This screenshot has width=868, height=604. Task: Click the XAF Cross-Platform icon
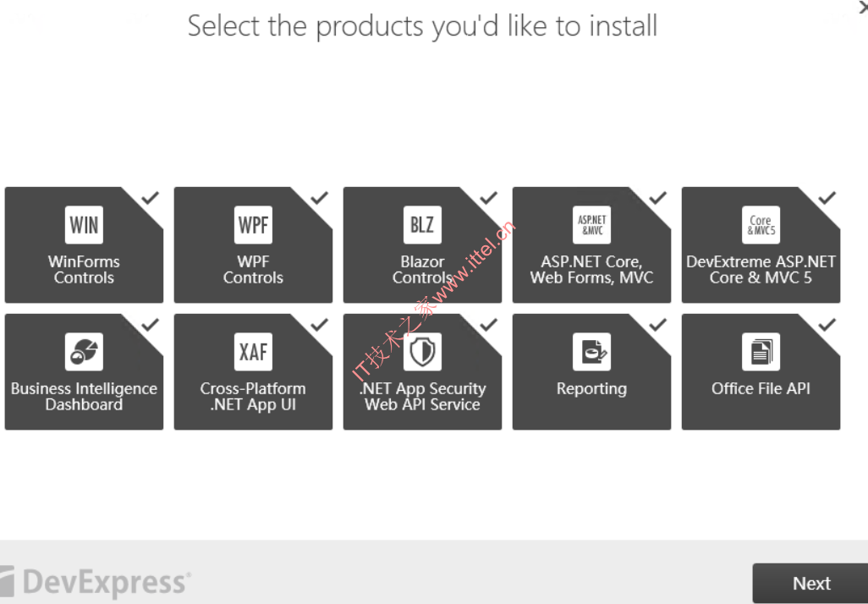[253, 352]
